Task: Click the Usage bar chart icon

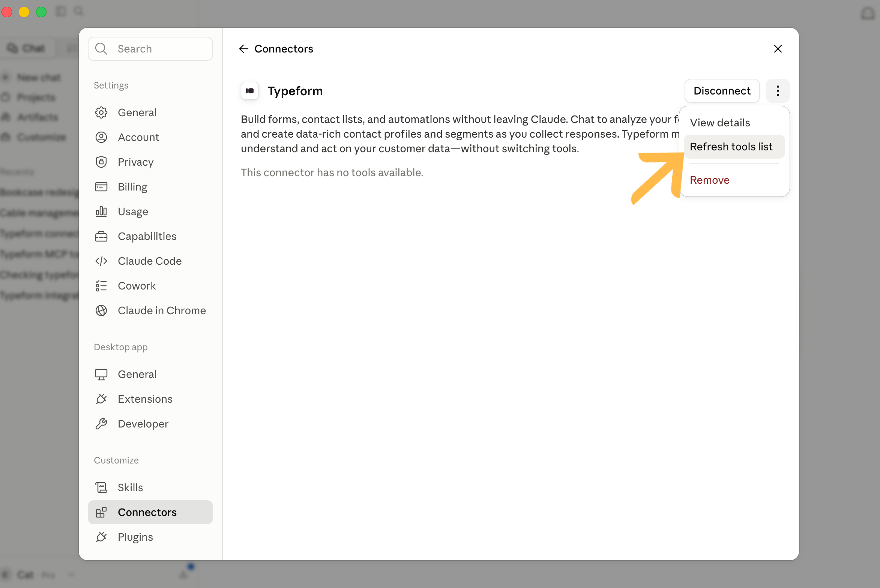Action: 101,211
